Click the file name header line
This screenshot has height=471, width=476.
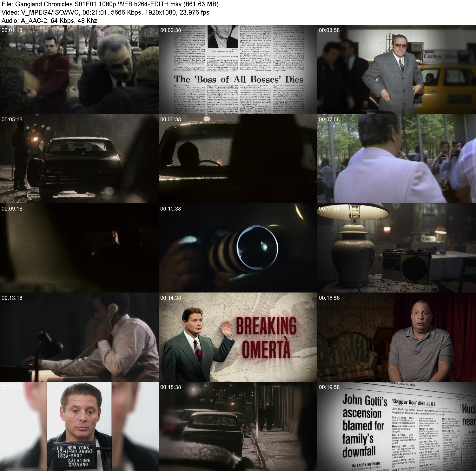110,4
